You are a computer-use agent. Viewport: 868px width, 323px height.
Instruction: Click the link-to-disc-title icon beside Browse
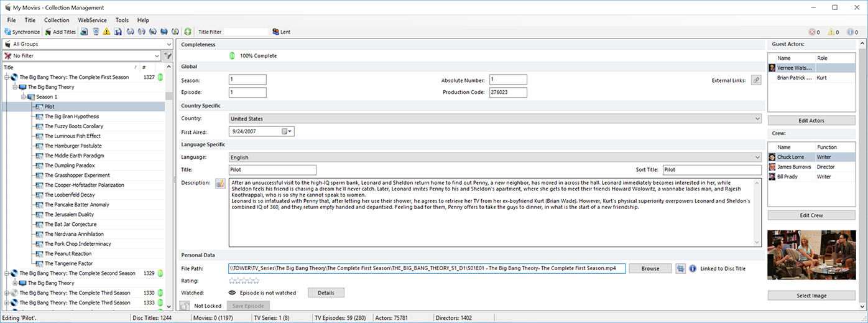coord(680,268)
